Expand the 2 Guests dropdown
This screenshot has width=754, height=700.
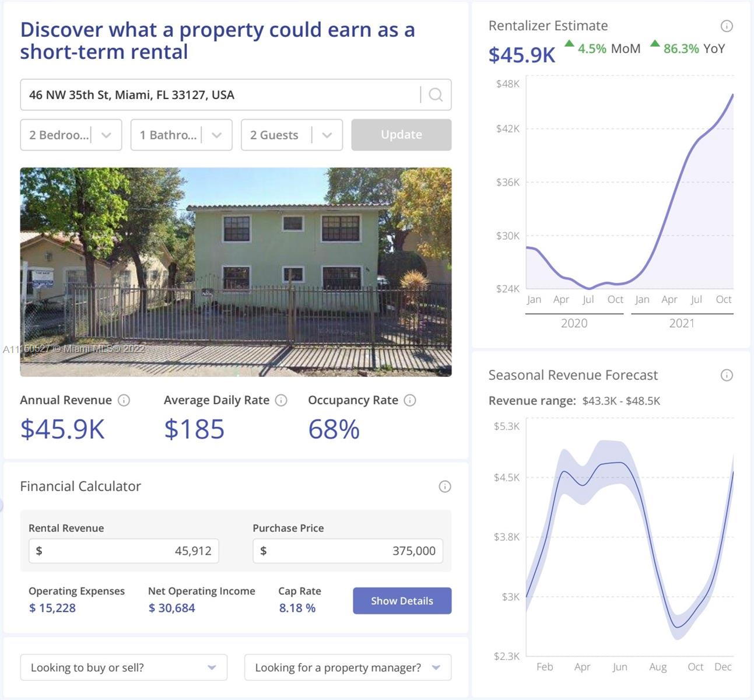point(292,135)
